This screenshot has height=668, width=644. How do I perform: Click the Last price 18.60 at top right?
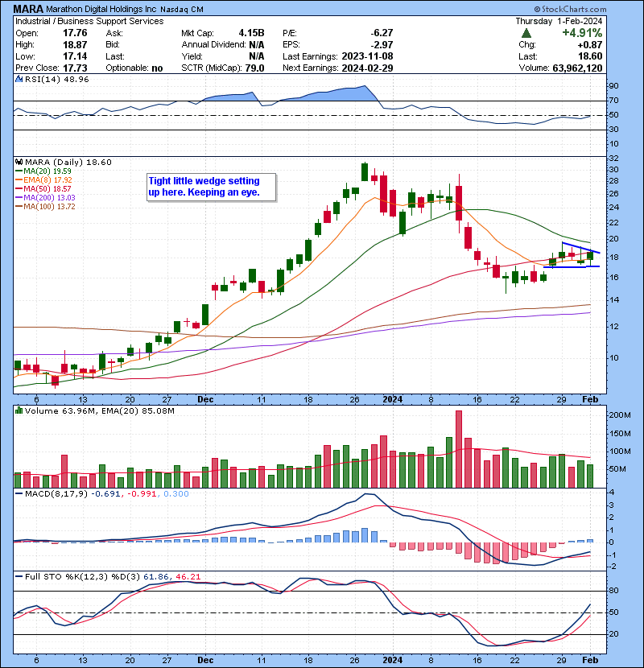(x=591, y=56)
